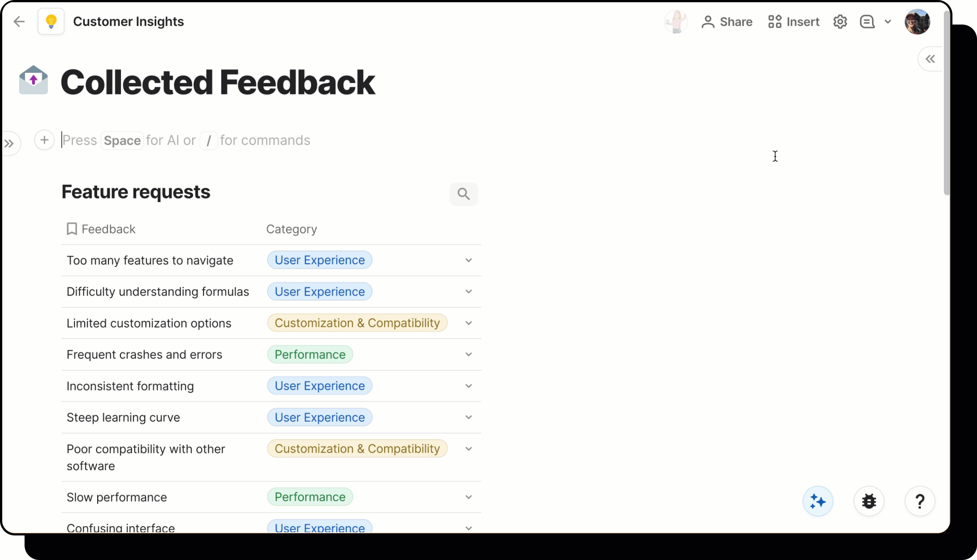Report a bug via the bug icon
The height and width of the screenshot is (560, 977).
(869, 501)
